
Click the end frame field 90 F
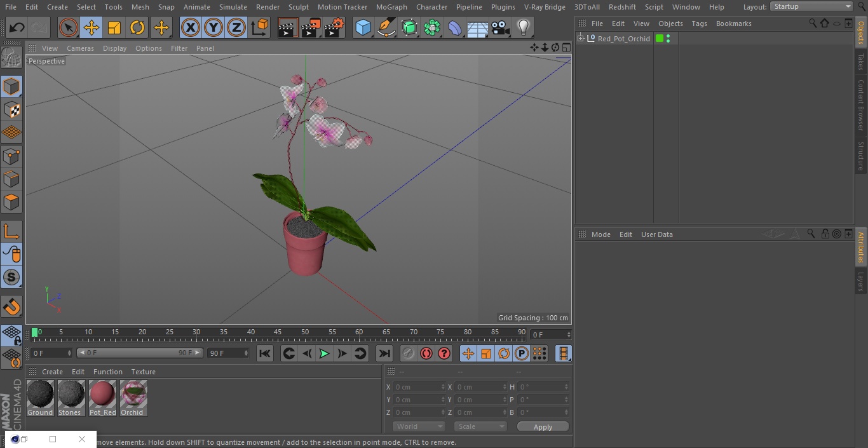(228, 353)
